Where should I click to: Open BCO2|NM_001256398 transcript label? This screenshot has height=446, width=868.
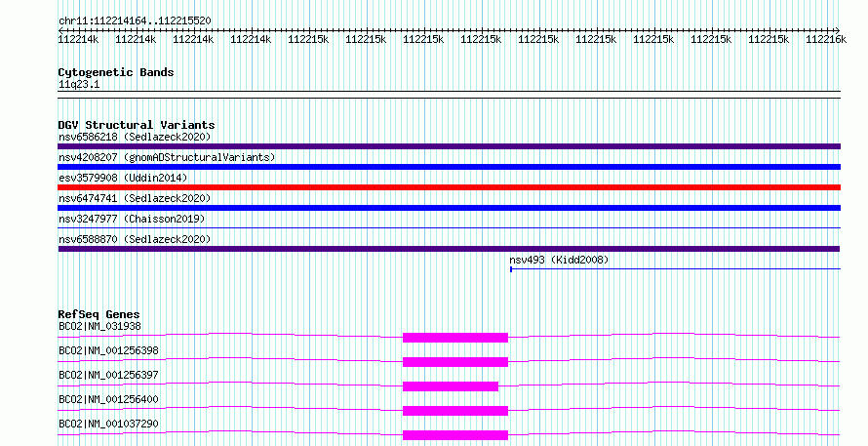[x=108, y=350]
